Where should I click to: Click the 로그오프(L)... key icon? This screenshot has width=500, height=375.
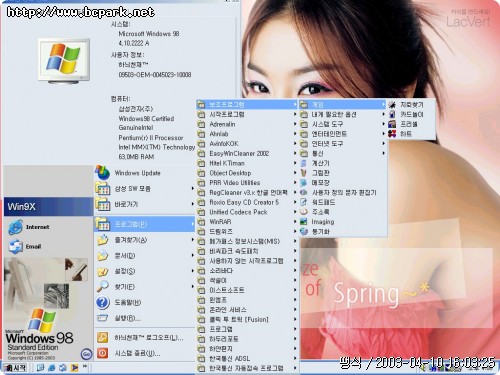[x=102, y=337]
